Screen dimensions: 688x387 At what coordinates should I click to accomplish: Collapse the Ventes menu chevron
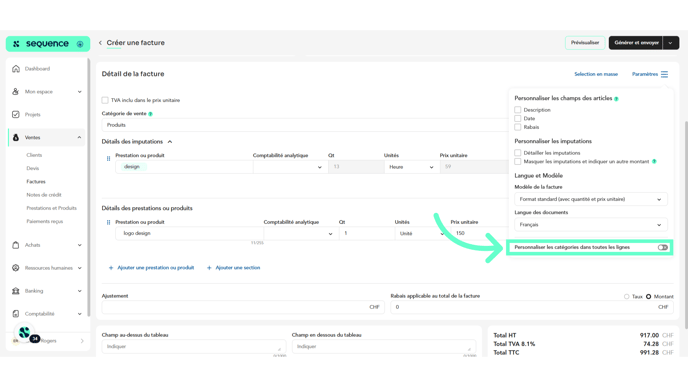(79, 137)
